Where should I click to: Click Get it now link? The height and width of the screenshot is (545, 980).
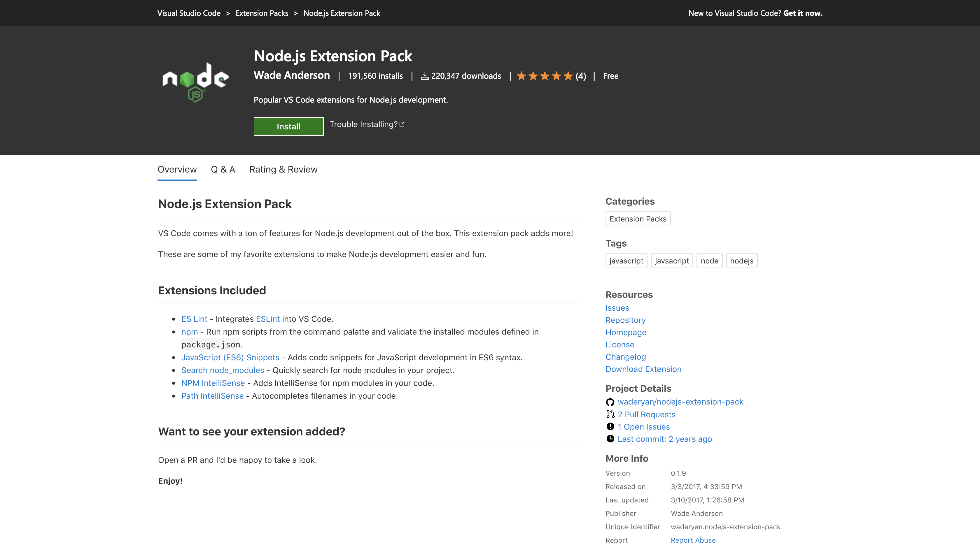click(803, 13)
